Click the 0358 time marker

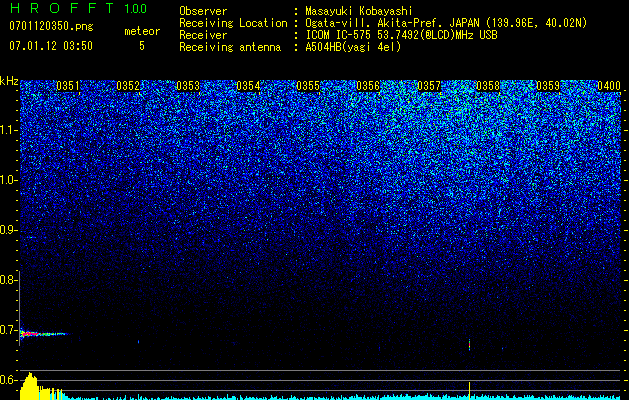[488, 86]
